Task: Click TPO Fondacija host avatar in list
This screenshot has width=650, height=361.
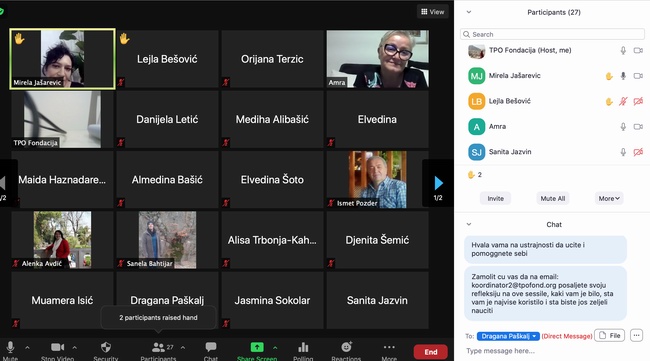Action: point(476,51)
